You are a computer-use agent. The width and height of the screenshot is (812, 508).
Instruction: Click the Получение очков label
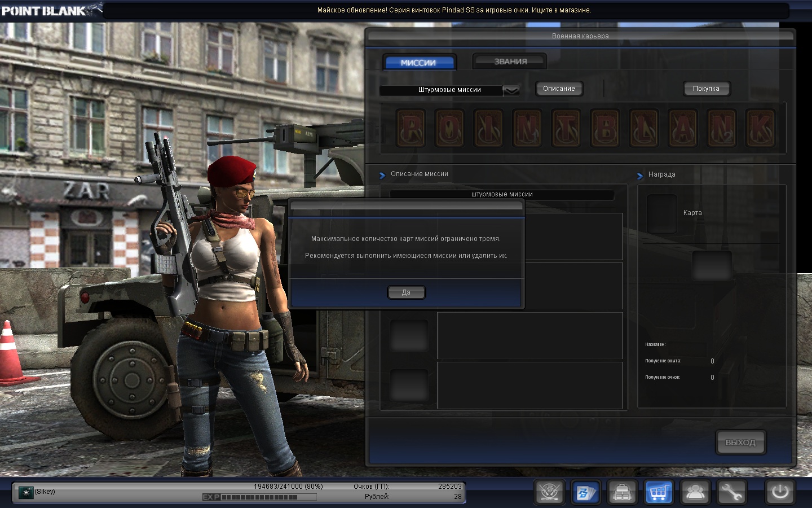click(x=663, y=377)
